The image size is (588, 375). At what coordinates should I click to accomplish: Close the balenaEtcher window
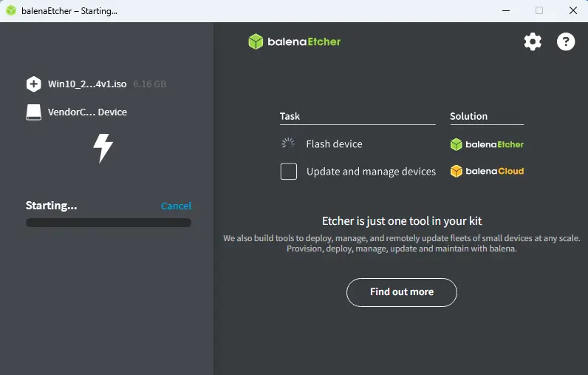tap(573, 10)
